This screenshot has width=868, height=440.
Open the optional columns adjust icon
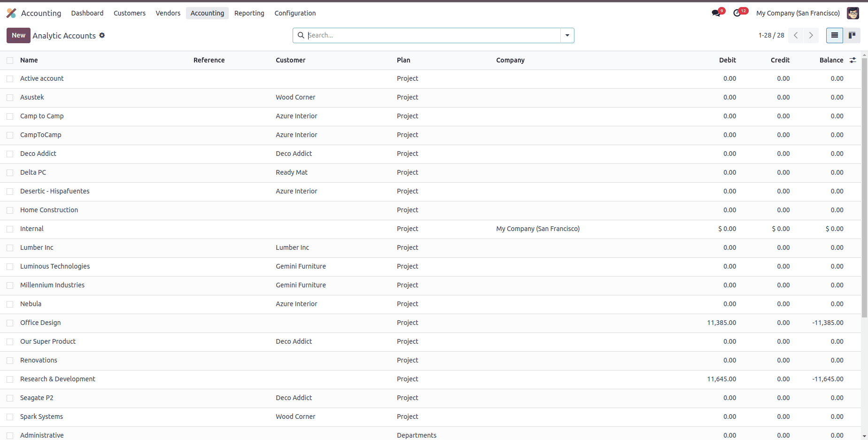853,60
